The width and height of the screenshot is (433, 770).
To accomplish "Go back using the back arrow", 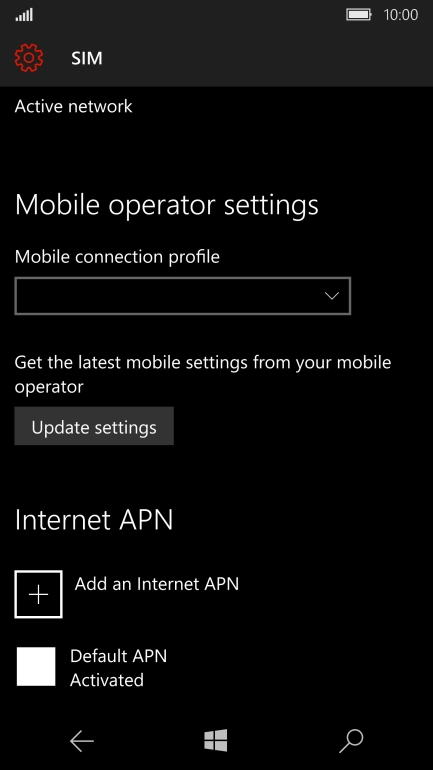I will tap(81, 741).
